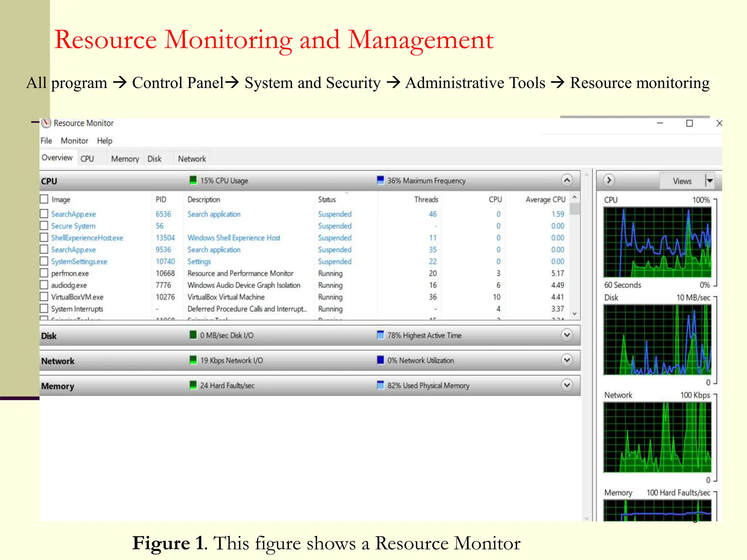Click the 'Windows Audio Device Graph Isolation' text
The height and width of the screenshot is (560, 747).
click(x=244, y=285)
